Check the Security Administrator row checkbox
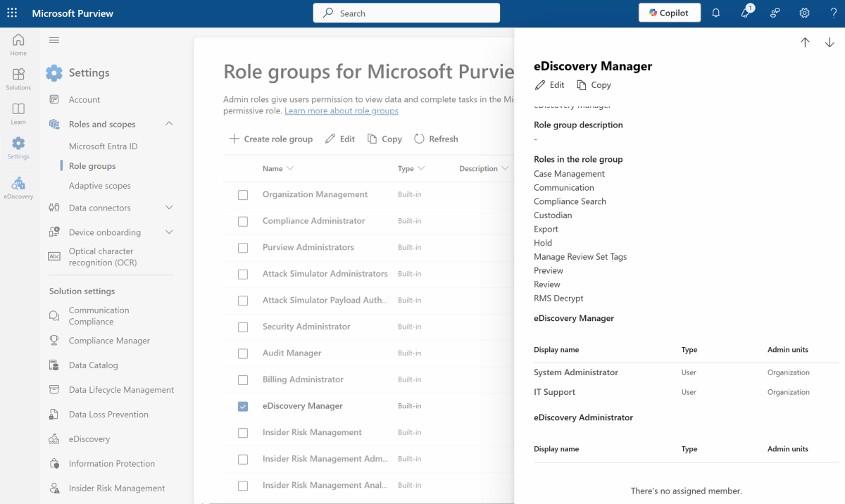 (x=243, y=327)
